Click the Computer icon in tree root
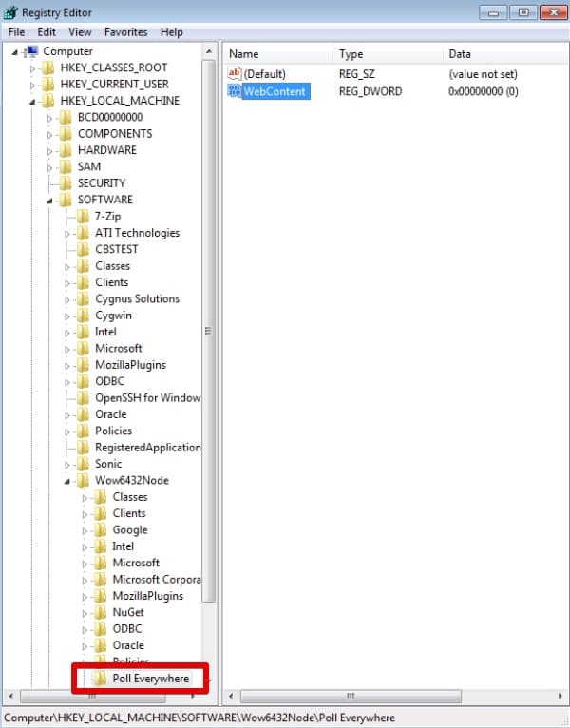 [31, 51]
